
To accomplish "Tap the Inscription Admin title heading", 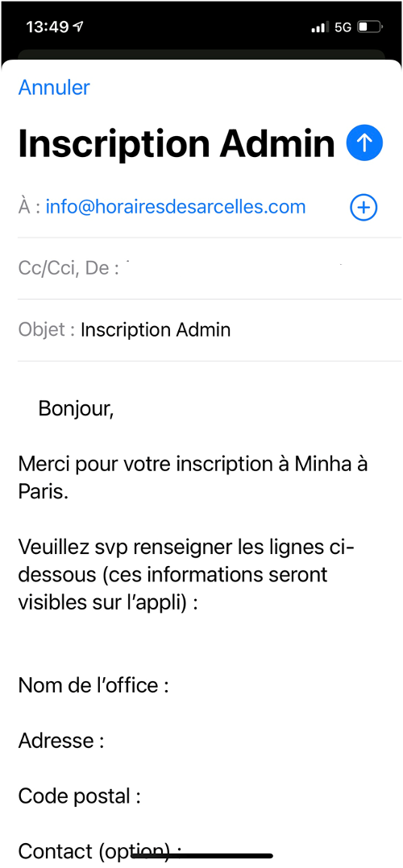I will [177, 143].
